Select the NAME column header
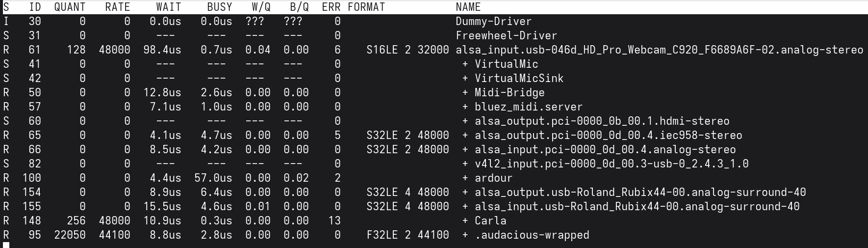The height and width of the screenshot is (248, 868). 468,7
